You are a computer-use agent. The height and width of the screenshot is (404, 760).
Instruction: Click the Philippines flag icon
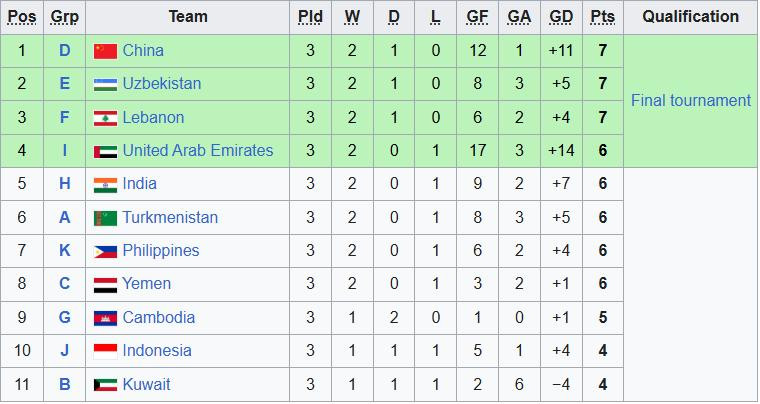[105, 251]
